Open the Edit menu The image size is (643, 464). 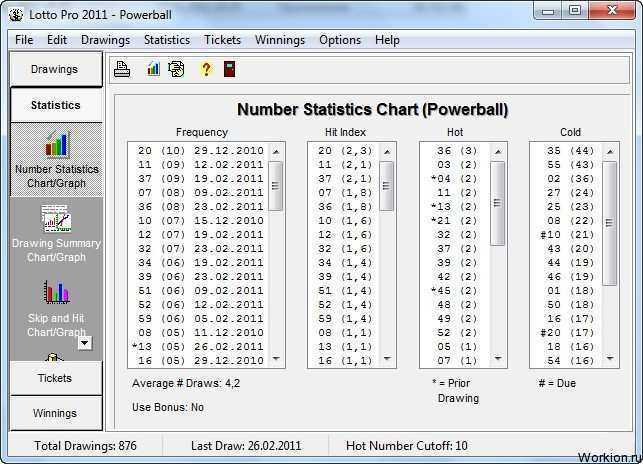pyautogui.click(x=57, y=40)
